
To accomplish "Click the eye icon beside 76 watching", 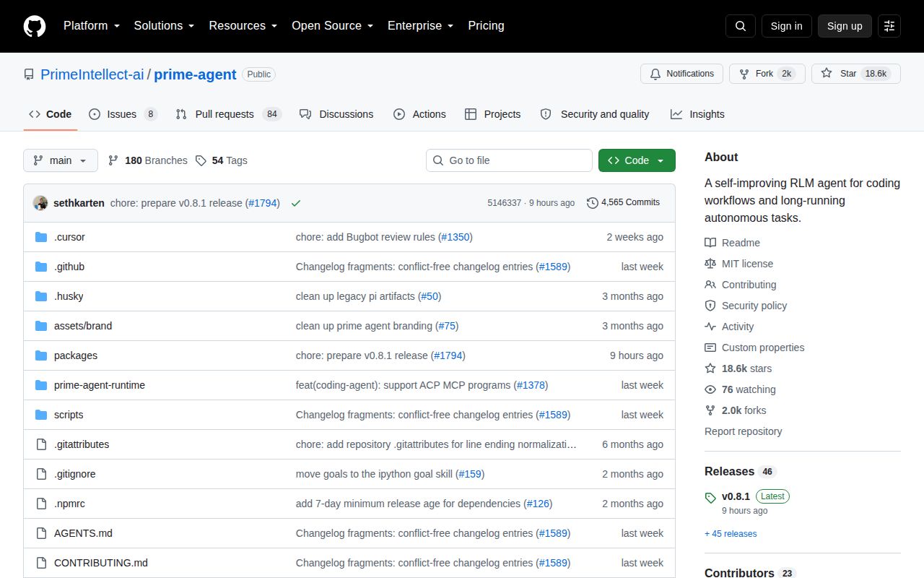I will (710, 389).
